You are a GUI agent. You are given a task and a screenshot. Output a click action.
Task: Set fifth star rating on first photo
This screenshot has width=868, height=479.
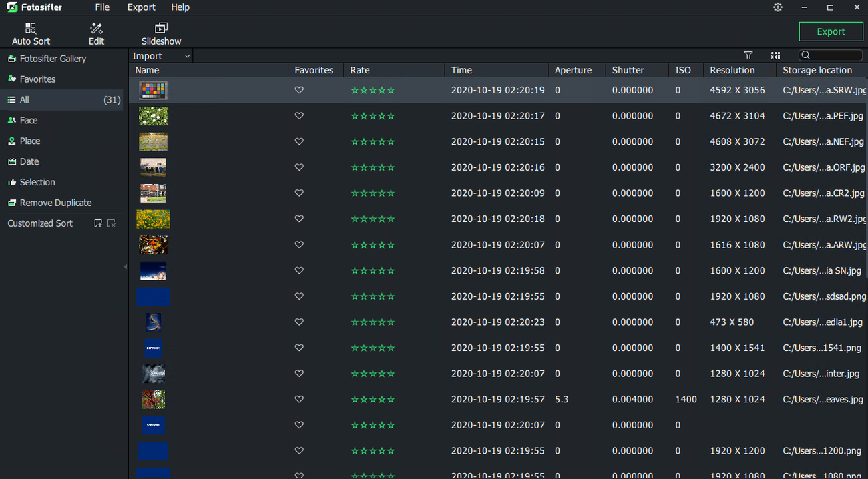pos(391,90)
